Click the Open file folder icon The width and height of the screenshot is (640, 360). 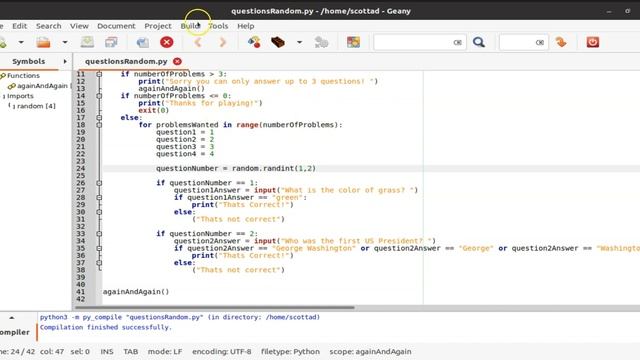(43, 42)
